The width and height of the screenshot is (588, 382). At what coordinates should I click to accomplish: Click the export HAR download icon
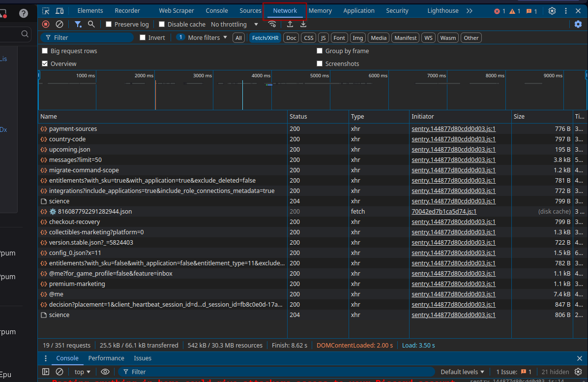[x=303, y=24]
